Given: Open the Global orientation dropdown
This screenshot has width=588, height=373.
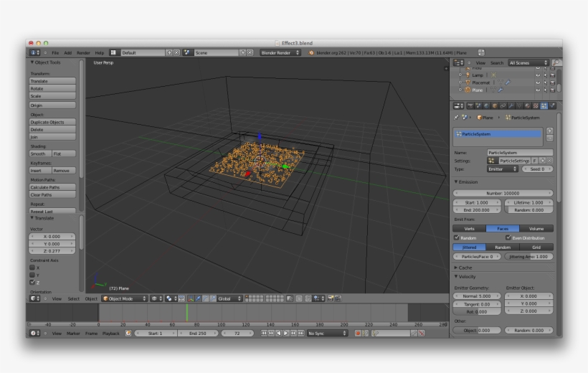Looking at the screenshot, I should click(x=229, y=298).
